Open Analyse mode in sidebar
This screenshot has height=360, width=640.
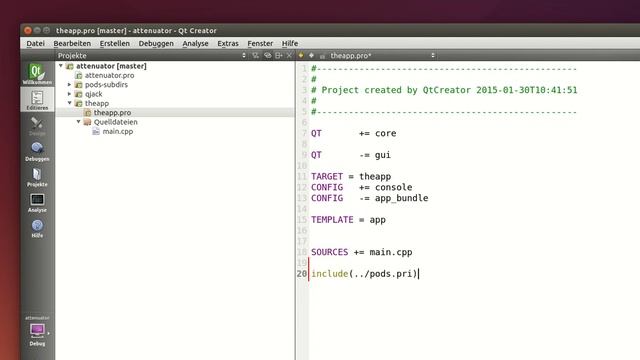pyautogui.click(x=37, y=202)
